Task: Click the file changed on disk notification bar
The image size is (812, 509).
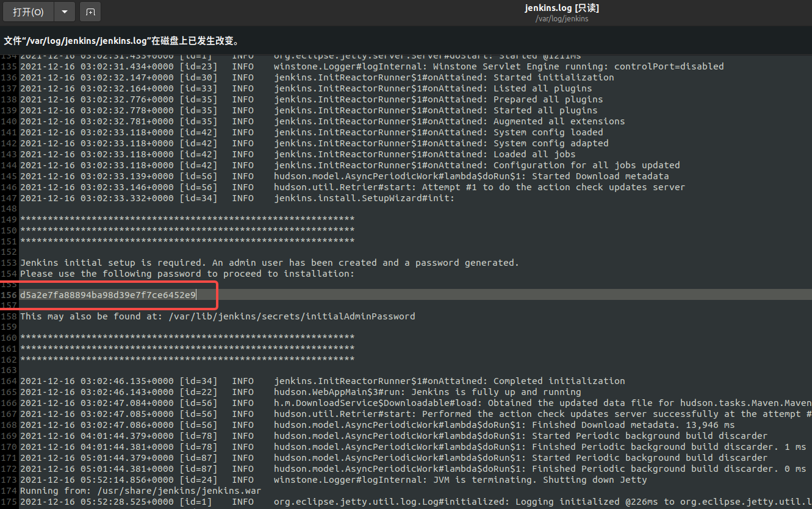Action: 406,41
